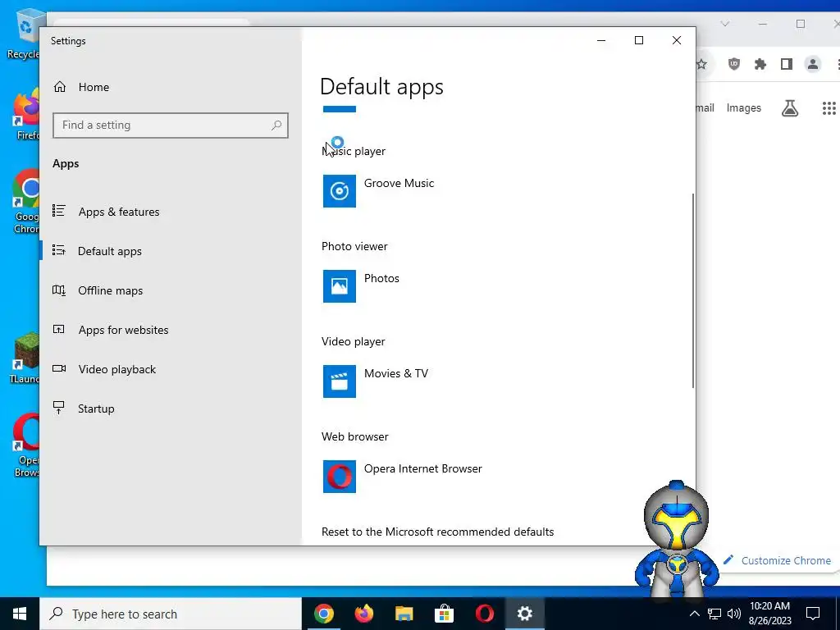Click the network icon in system tray
This screenshot has width=840, height=630.
714,614
